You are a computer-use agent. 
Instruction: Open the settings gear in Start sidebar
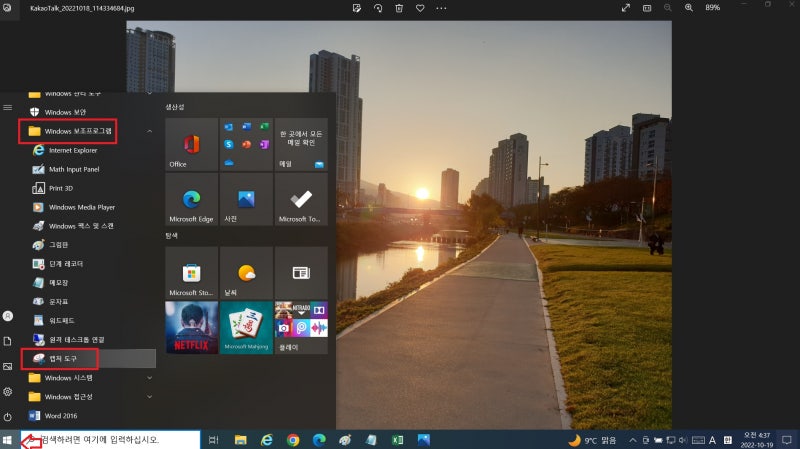point(8,392)
